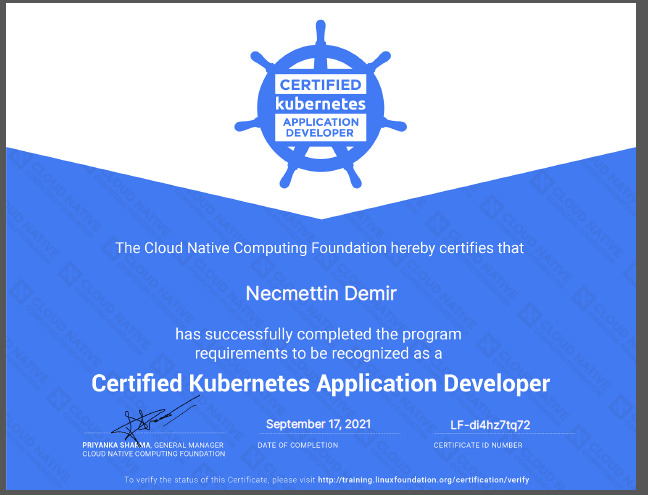Click the handwritten signature
The height and width of the screenshot is (495, 648).
click(x=156, y=419)
